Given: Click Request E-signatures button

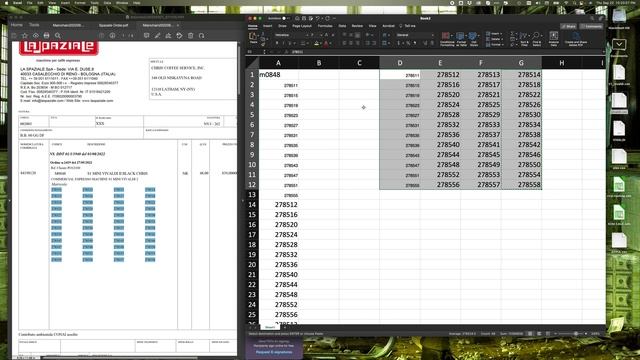Looking at the screenshot, I should click(x=274, y=352).
